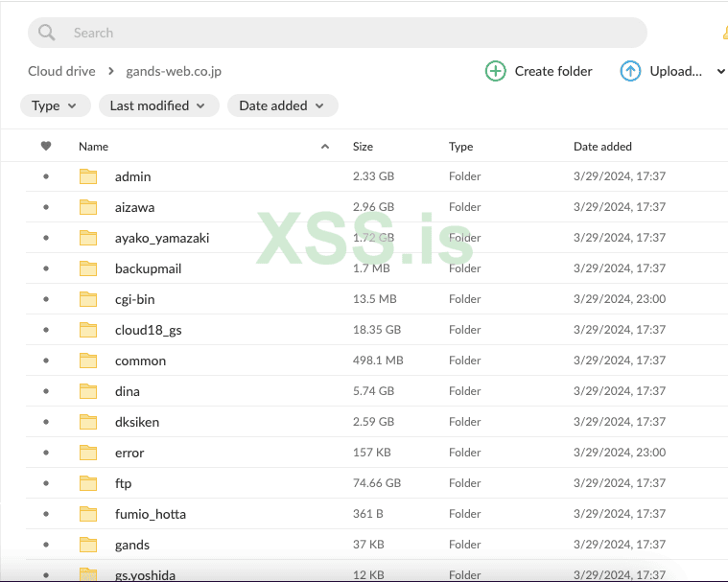This screenshot has height=582, width=728.
Task: Toggle favourite dot for error row
Action: tap(46, 453)
